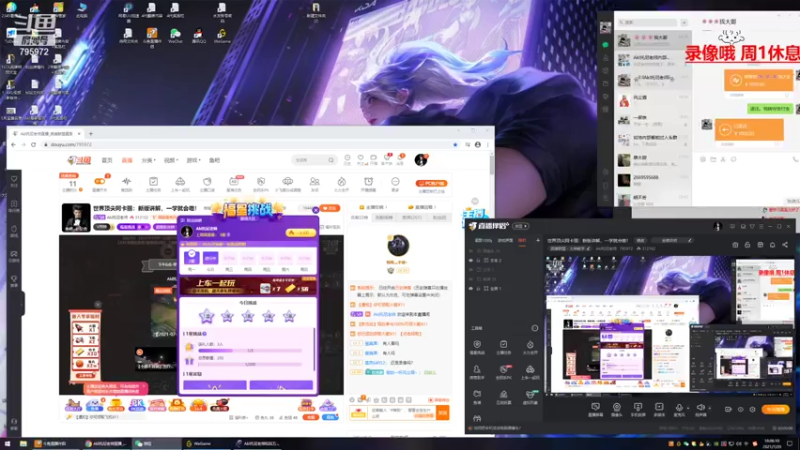The image size is (800, 450).
Task: Open the mode dropdown beside streaming app logo
Action: (x=521, y=226)
